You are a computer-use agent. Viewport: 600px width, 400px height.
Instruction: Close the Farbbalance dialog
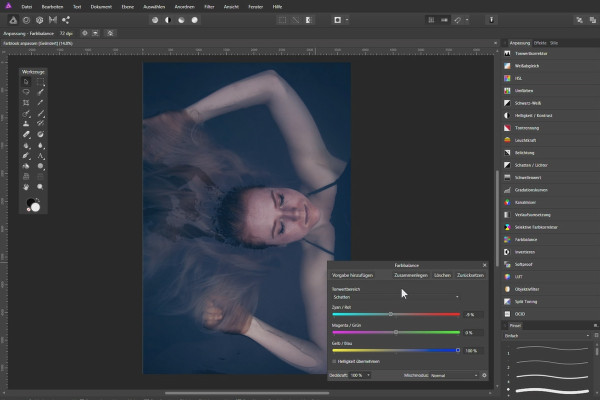point(484,265)
